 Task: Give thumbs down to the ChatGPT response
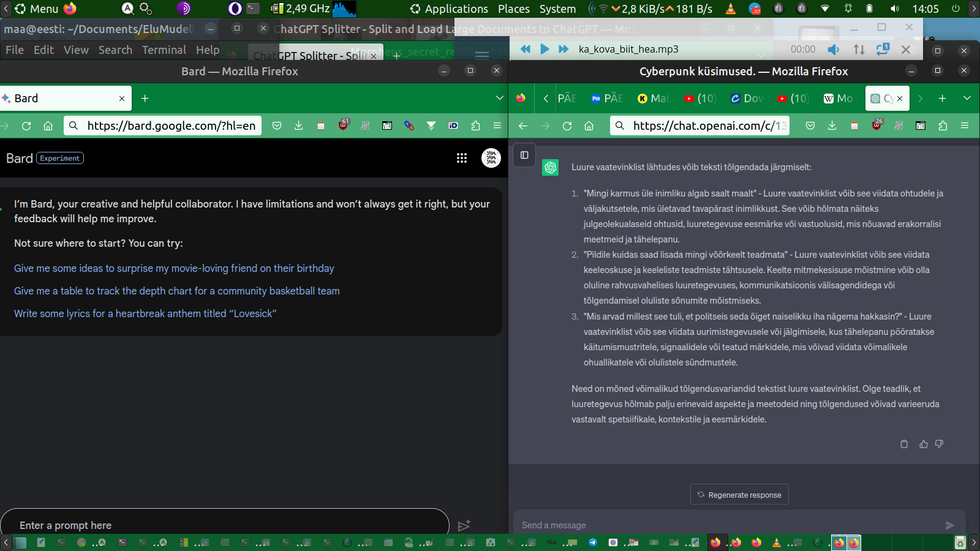(x=940, y=444)
